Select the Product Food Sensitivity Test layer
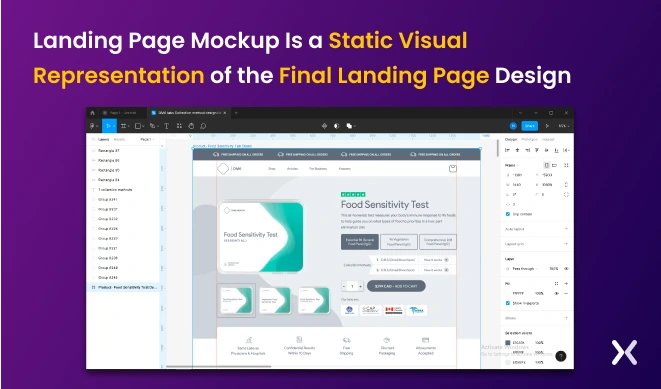The height and width of the screenshot is (389, 661). pyautogui.click(x=123, y=287)
